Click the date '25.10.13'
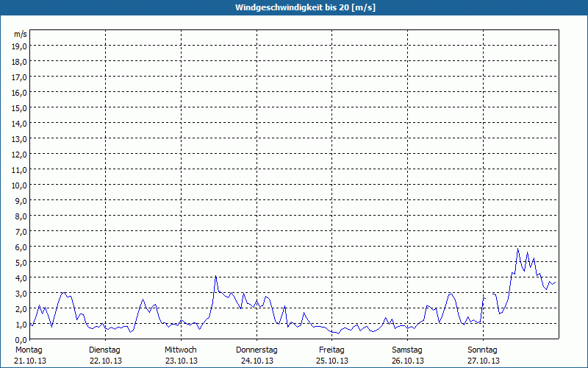 click(332, 361)
